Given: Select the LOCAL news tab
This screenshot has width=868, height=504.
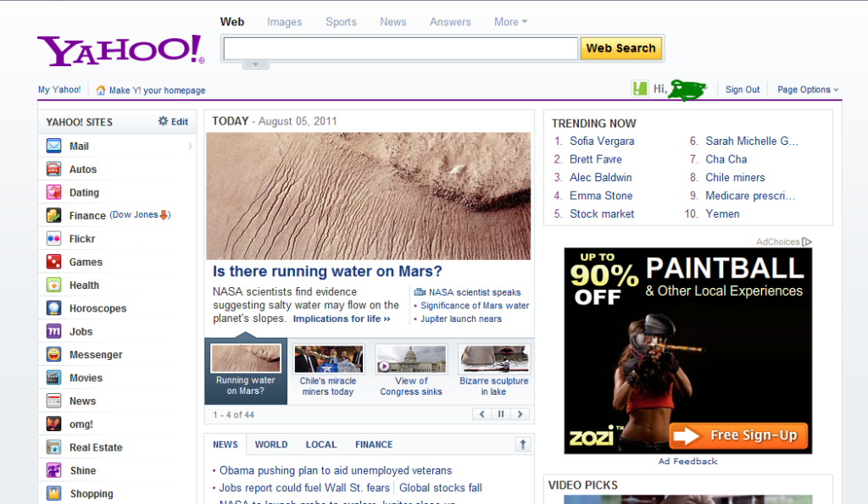Looking at the screenshot, I should (321, 445).
